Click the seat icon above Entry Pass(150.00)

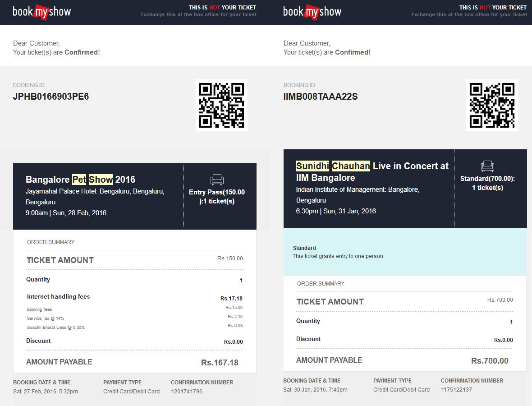tap(217, 180)
